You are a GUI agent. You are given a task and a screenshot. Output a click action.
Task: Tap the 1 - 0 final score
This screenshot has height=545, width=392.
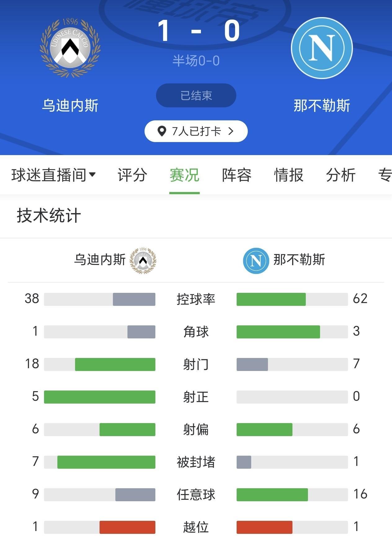pos(198,31)
